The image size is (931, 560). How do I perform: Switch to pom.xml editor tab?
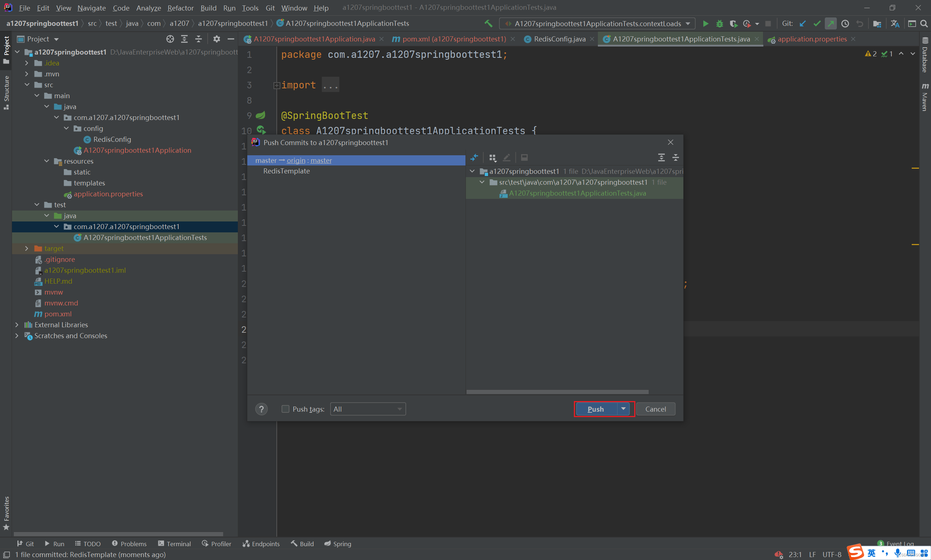pyautogui.click(x=454, y=39)
